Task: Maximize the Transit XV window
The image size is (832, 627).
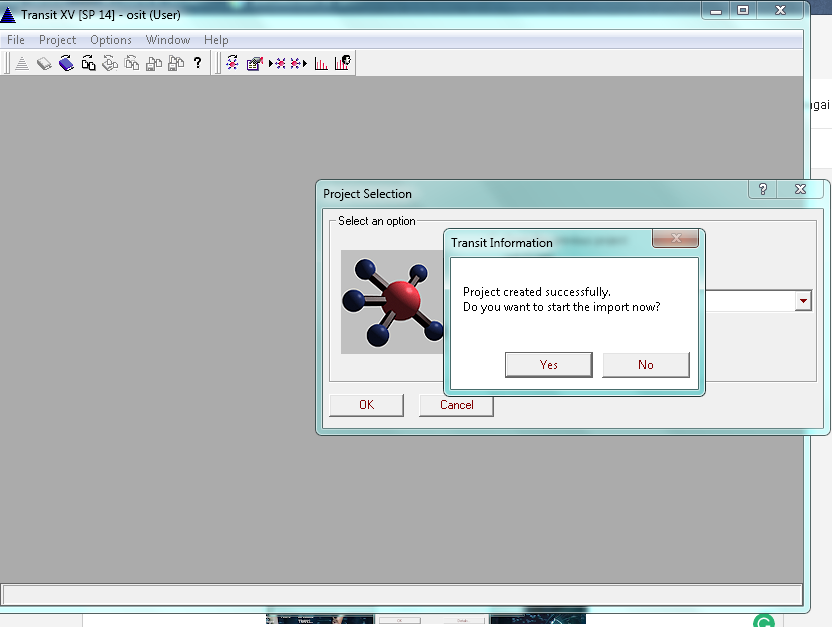Action: tap(743, 10)
